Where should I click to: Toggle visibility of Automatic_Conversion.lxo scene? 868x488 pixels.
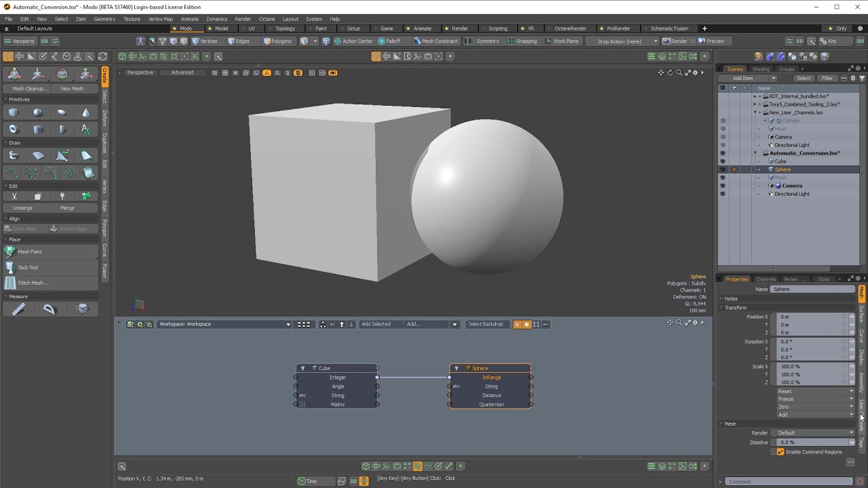(722, 153)
